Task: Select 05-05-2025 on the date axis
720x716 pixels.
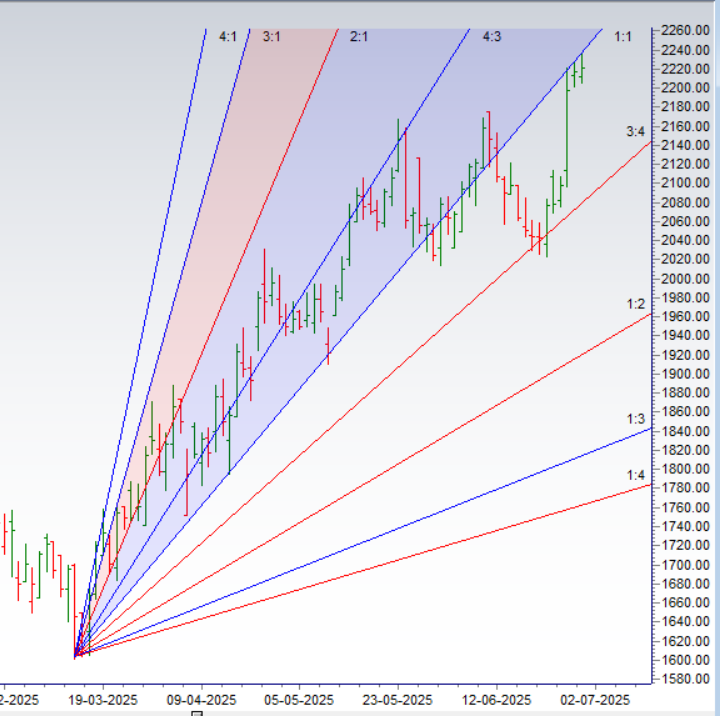Action: point(301,700)
